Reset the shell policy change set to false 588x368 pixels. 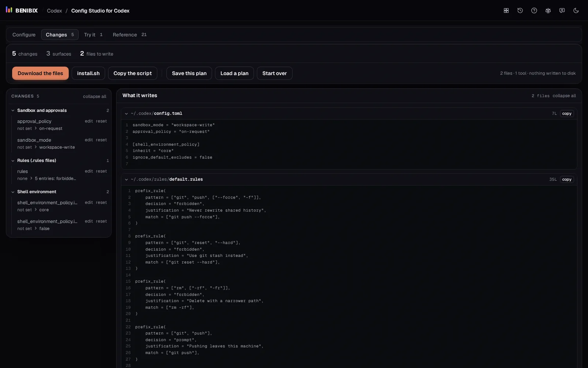click(x=101, y=221)
